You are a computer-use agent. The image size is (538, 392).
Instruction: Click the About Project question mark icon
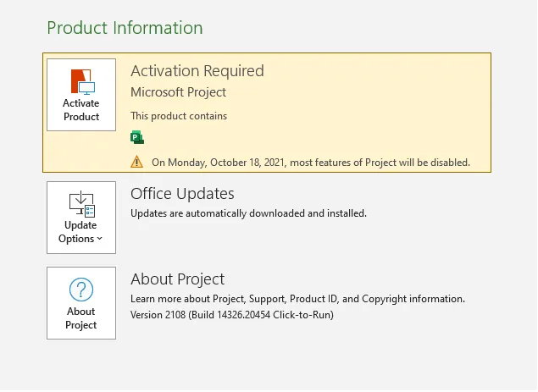point(81,290)
